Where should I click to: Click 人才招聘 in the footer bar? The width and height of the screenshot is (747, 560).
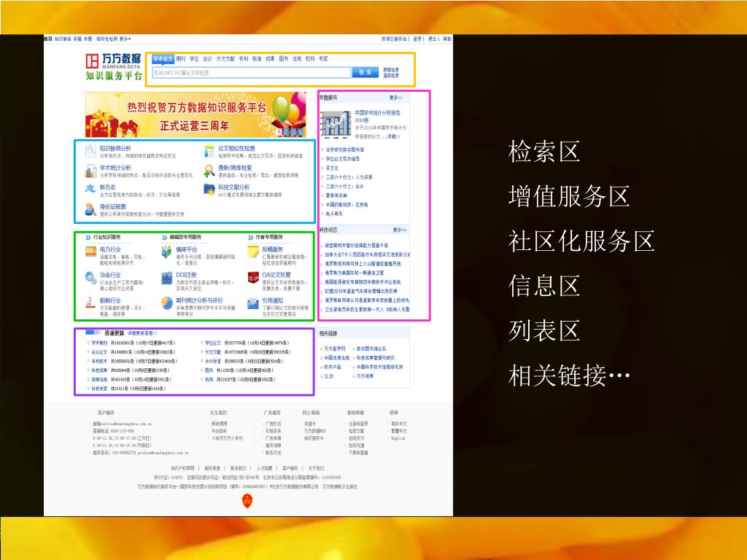264,469
